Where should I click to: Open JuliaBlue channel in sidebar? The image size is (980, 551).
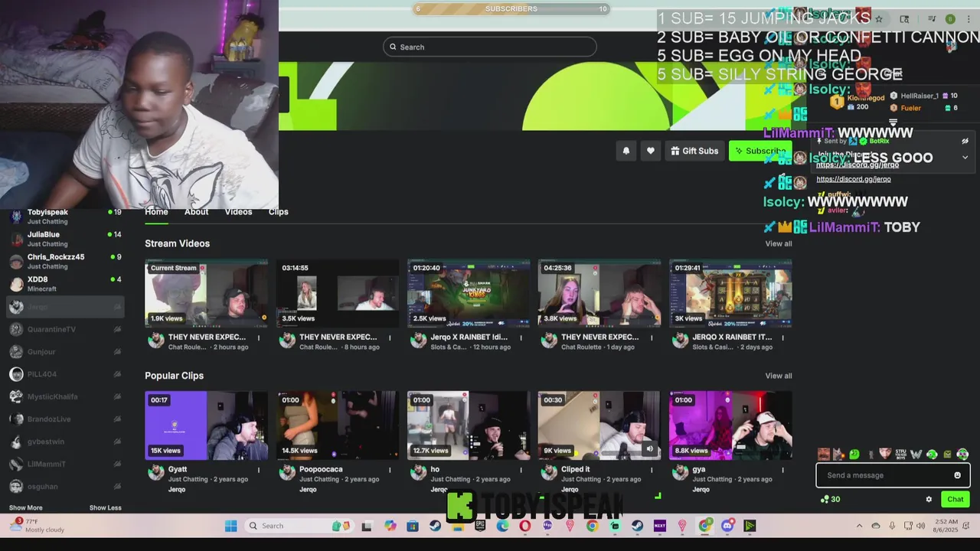click(65, 239)
